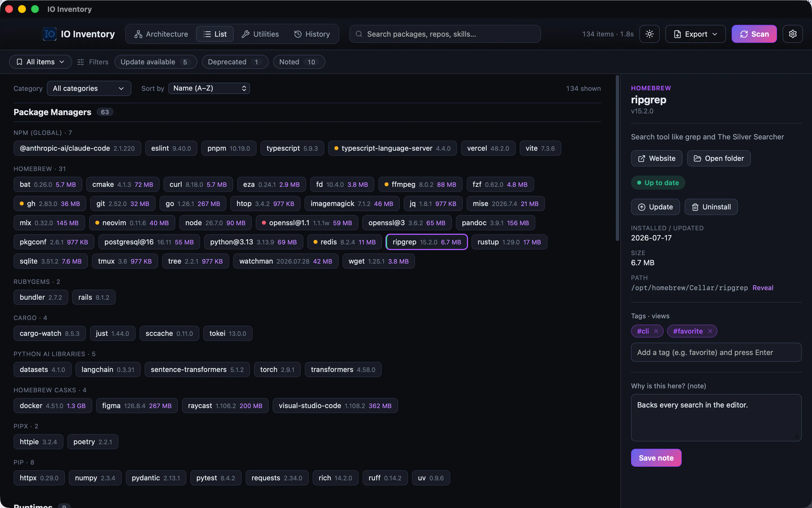
Task: Switch to the Architecture view
Action: point(161,34)
